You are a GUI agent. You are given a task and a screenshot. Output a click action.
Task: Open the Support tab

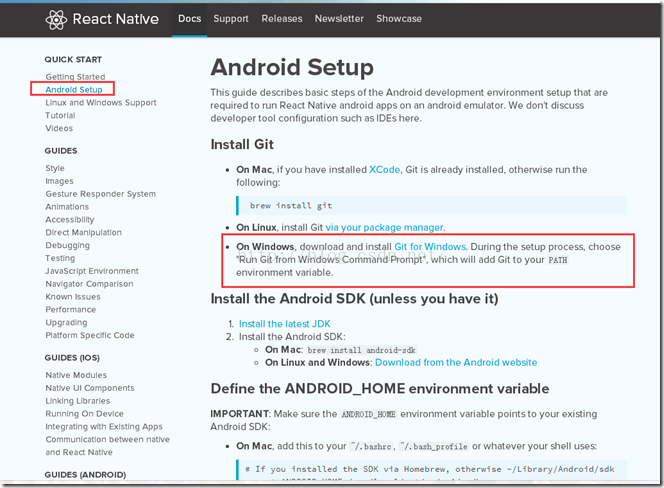click(x=231, y=19)
